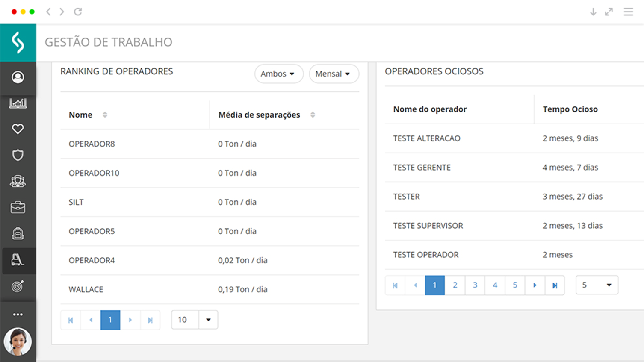Go forward with browser forward arrow
The image size is (644, 362).
point(62,12)
